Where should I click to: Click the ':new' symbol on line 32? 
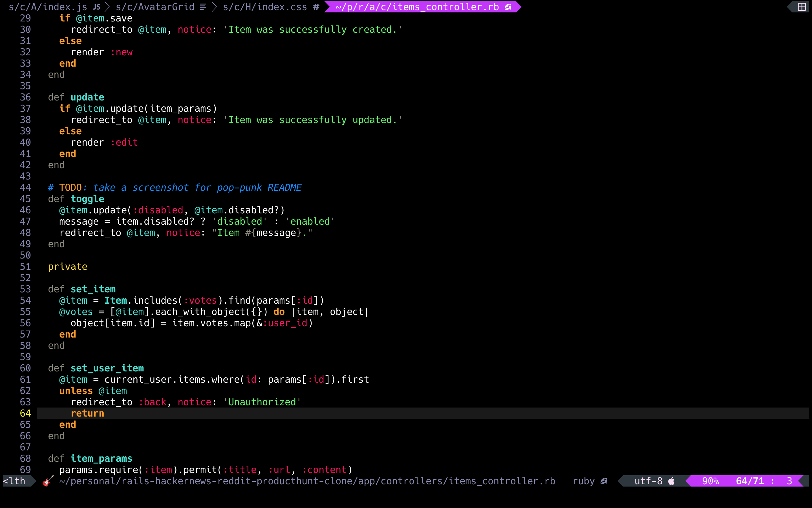pyautogui.click(x=121, y=52)
